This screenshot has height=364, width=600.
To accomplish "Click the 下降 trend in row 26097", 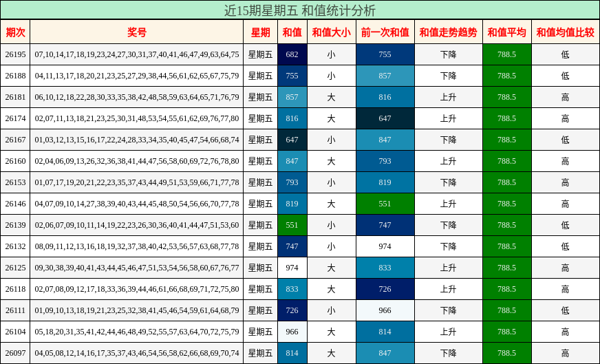I will pos(448,353).
